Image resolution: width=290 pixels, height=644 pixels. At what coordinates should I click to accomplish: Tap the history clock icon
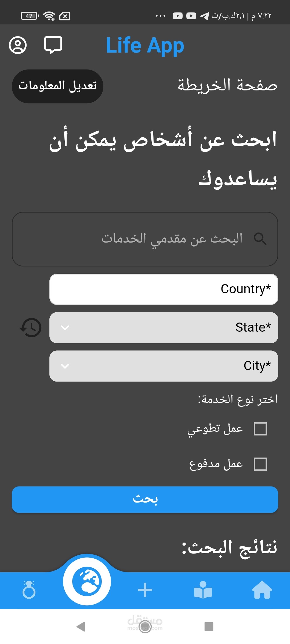(x=31, y=328)
